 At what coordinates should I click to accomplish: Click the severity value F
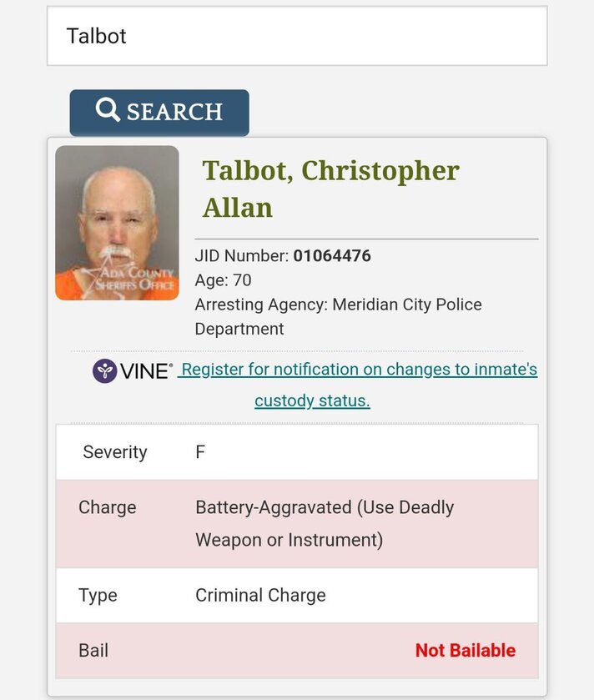200,452
